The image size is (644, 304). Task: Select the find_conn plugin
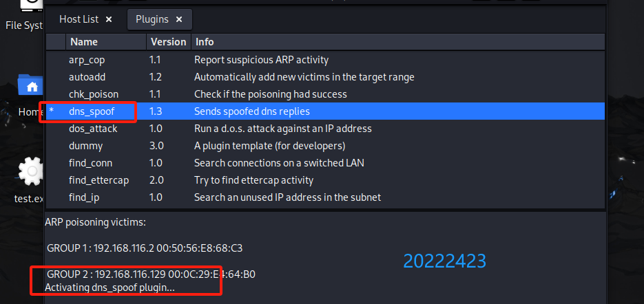[90, 163]
